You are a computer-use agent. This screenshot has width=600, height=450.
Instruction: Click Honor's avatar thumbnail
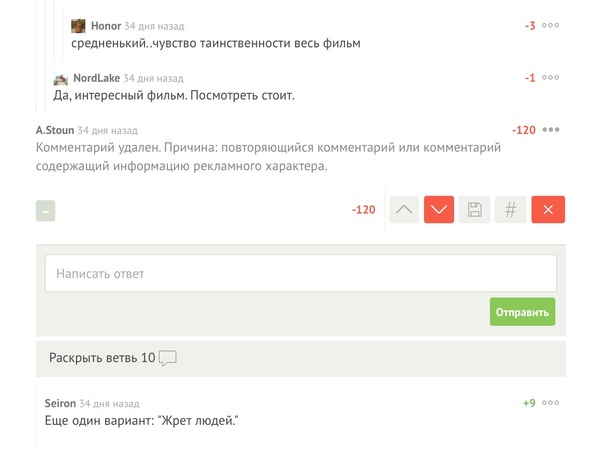[x=78, y=26]
